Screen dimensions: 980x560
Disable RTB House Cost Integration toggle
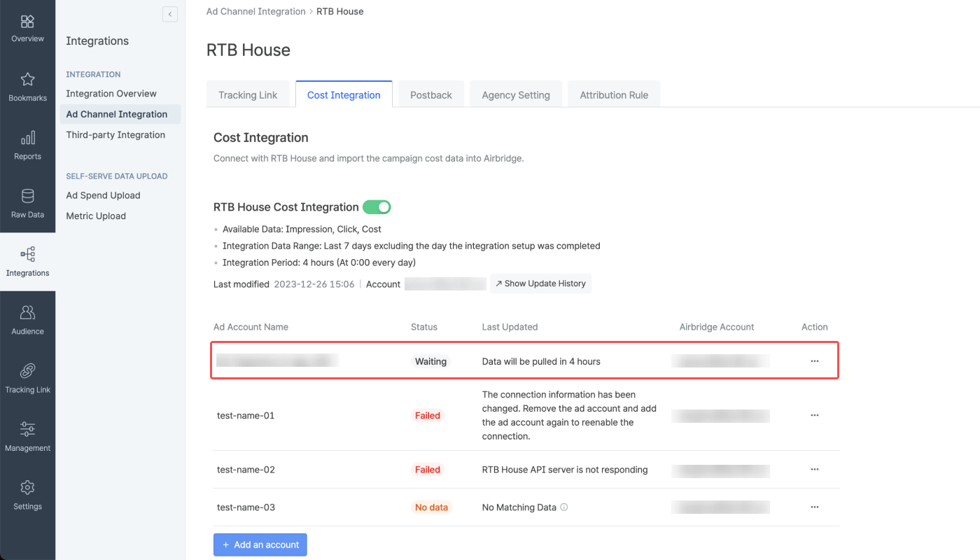[377, 207]
